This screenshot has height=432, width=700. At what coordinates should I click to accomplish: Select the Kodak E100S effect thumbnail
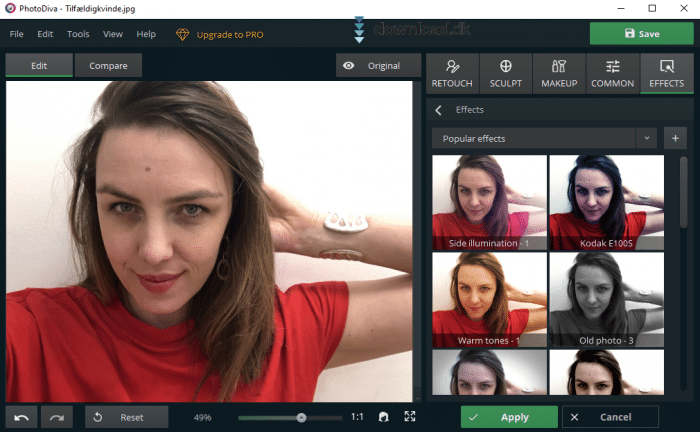[607, 202]
